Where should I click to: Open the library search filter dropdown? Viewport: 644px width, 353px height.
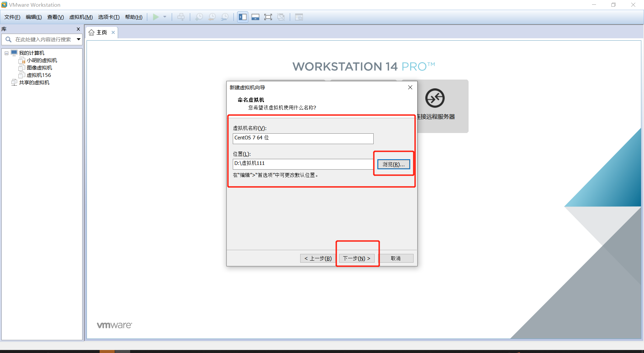(x=78, y=39)
